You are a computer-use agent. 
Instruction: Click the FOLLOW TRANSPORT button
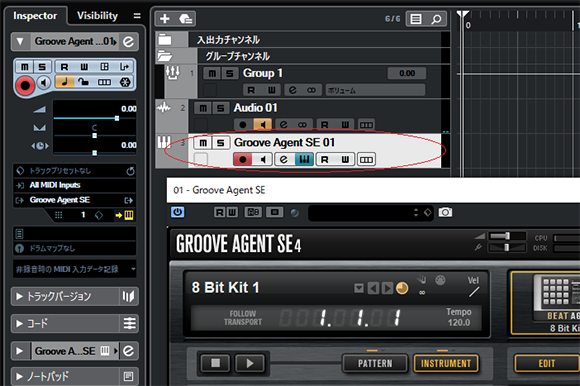tap(243, 318)
